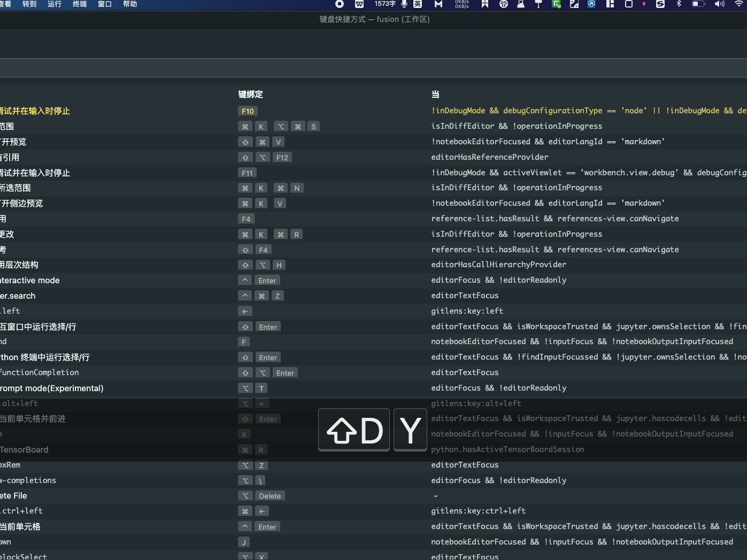747x560 pixels.
Task: Click the Bluetooth icon in the menu bar
Action: click(679, 4)
